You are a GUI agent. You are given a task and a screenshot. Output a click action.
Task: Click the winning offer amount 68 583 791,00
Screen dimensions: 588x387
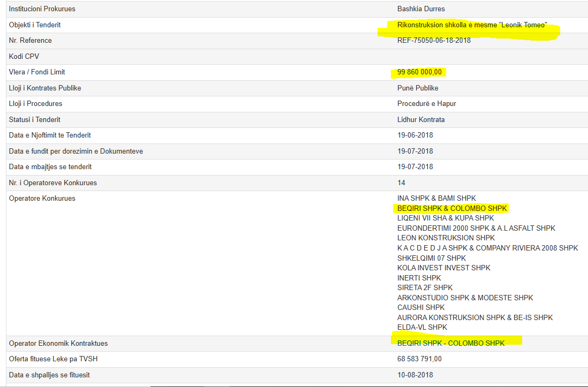click(x=419, y=359)
